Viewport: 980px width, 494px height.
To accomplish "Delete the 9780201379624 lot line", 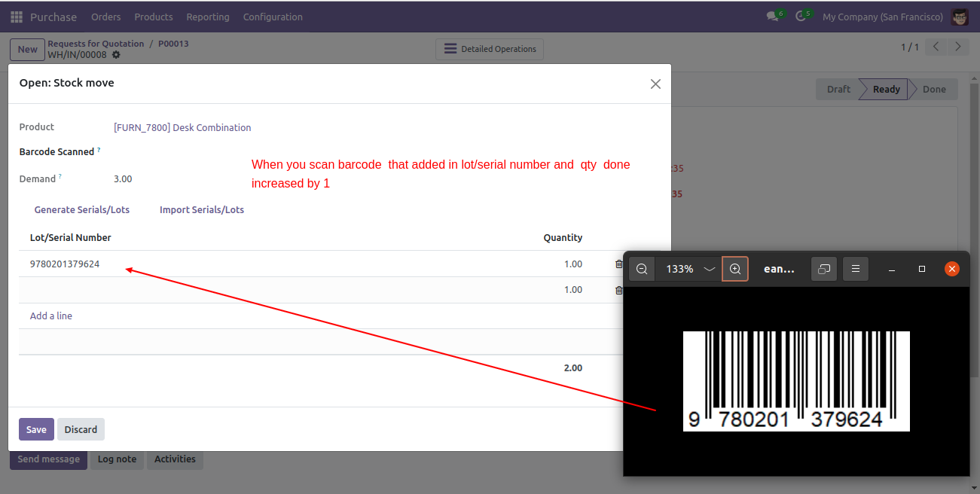I will pyautogui.click(x=619, y=264).
